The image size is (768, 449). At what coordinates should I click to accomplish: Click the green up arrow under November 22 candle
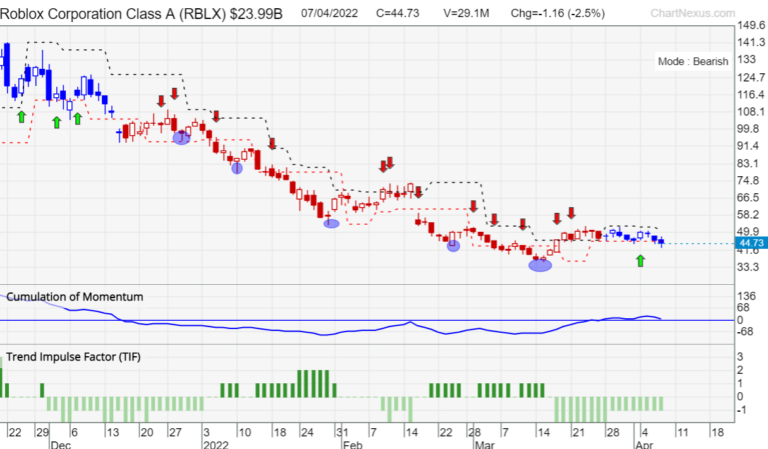pos(21,117)
